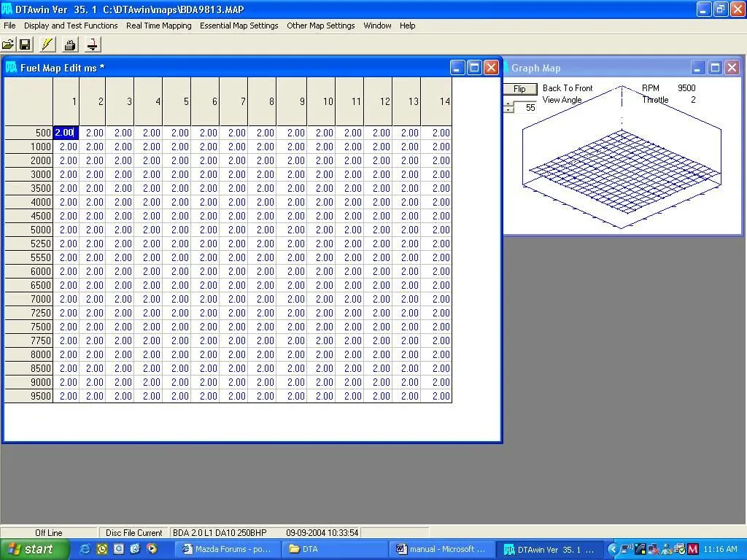Decrease View Angle with the down stepper arrow
The height and width of the screenshot is (560, 747).
pos(508,110)
